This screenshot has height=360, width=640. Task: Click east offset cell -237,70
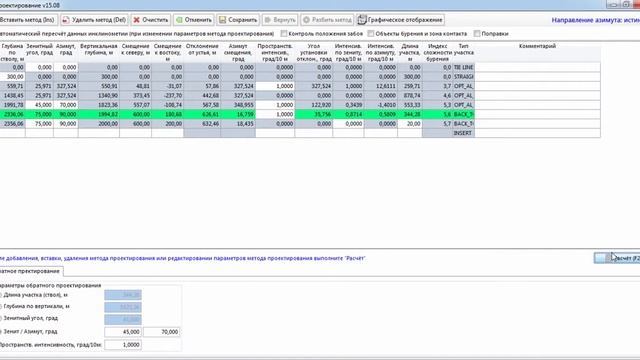167,96
